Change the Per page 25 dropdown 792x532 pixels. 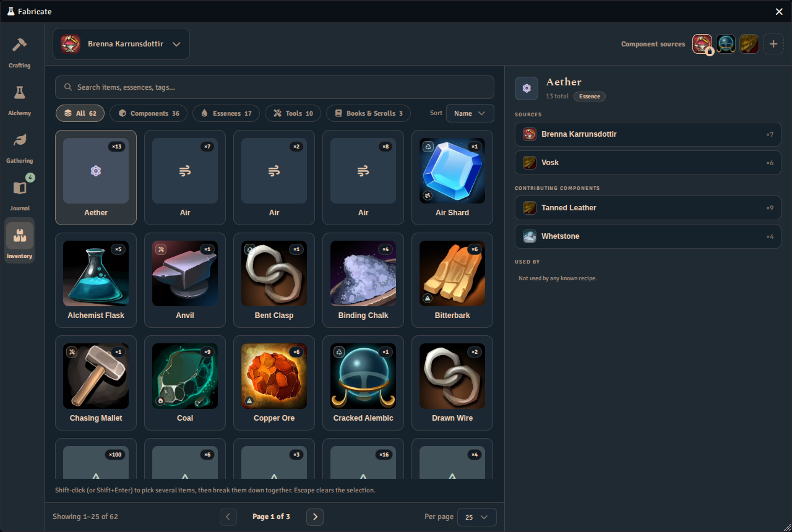477,517
